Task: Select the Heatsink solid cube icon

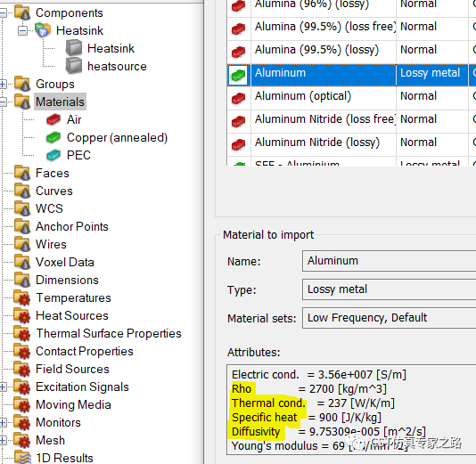Action: click(x=74, y=48)
